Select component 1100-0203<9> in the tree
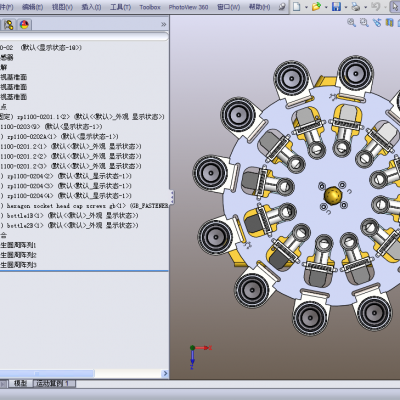Screen dimensions: 400x400 (x=51, y=127)
